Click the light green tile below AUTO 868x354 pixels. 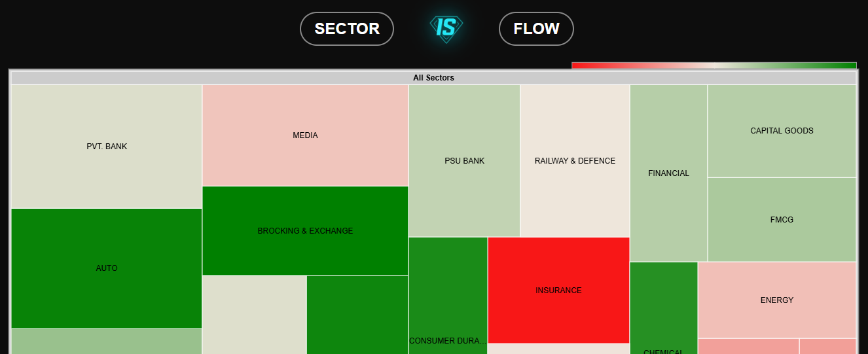click(x=107, y=342)
